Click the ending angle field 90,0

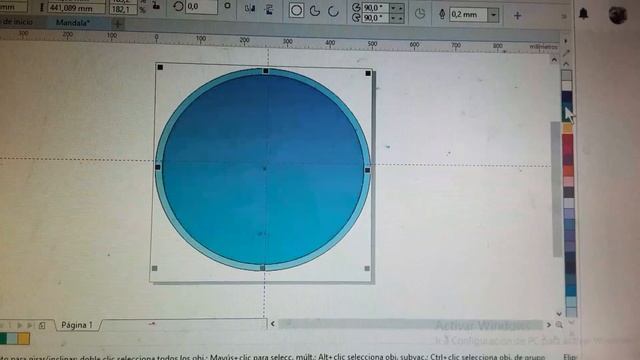(376, 18)
